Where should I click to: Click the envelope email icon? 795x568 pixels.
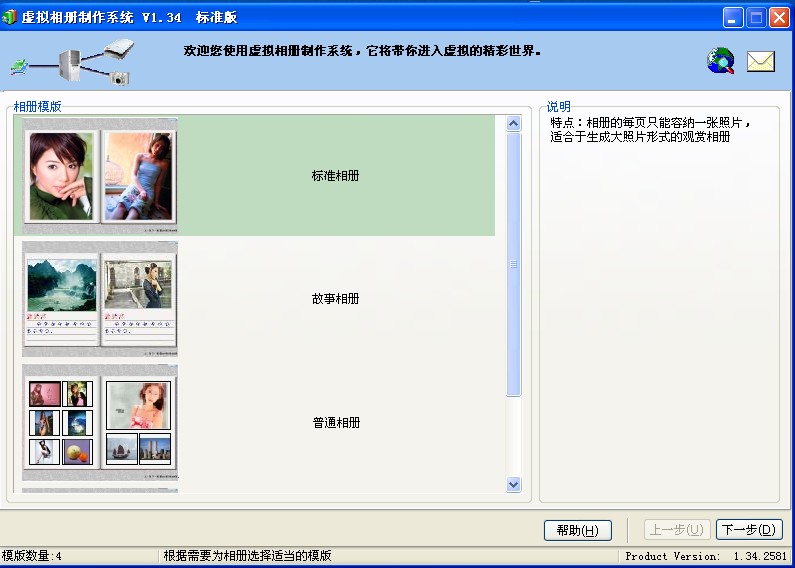pyautogui.click(x=761, y=61)
